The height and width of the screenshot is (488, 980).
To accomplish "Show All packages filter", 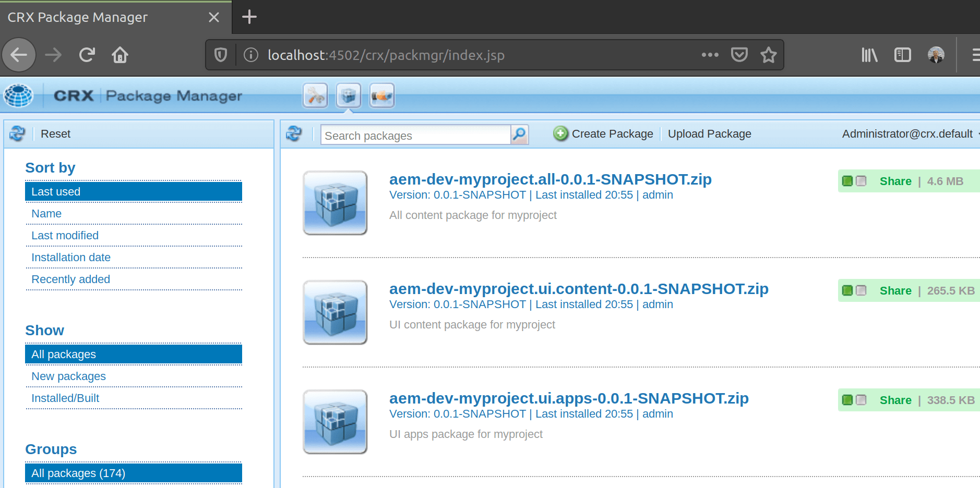I will pyautogui.click(x=134, y=354).
